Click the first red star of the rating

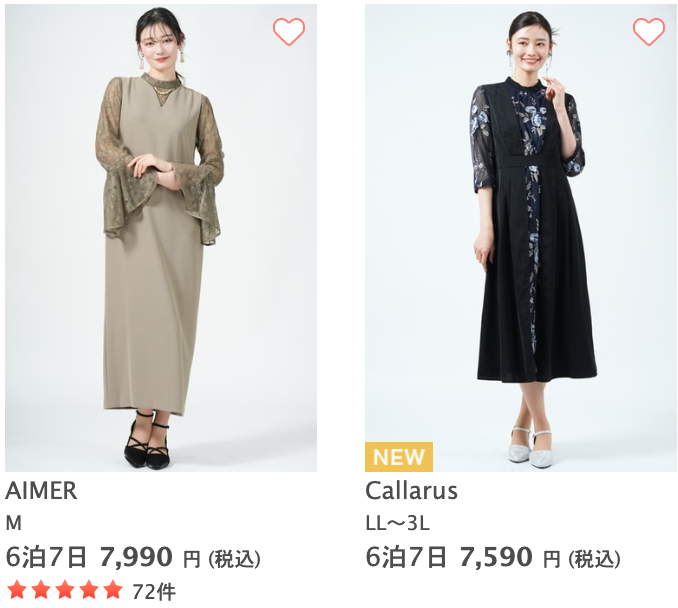(x=16, y=590)
